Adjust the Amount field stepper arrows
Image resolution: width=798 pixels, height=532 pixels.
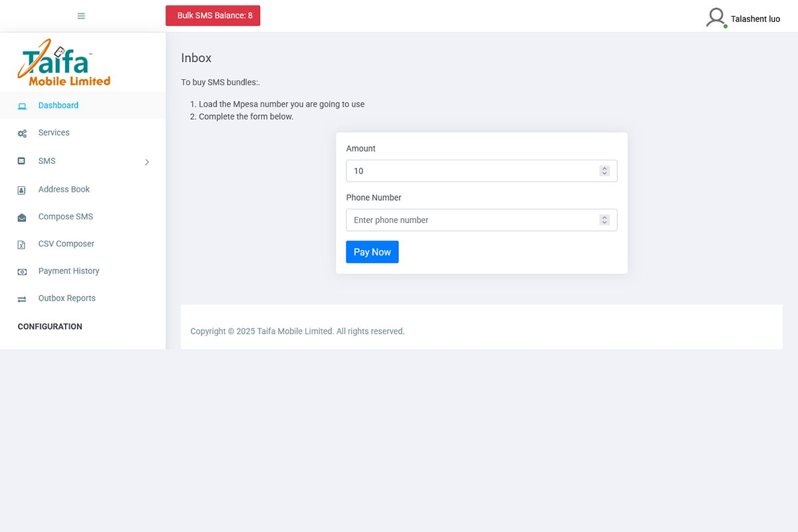(x=604, y=171)
